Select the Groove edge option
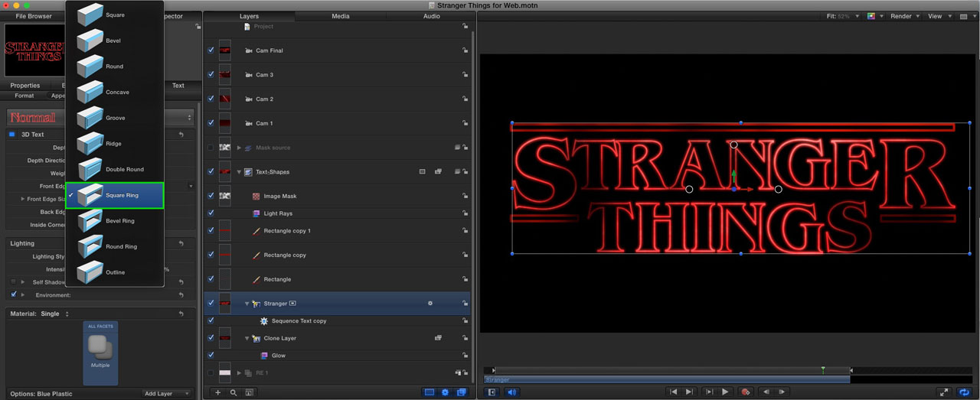980x400 pixels. (114, 118)
